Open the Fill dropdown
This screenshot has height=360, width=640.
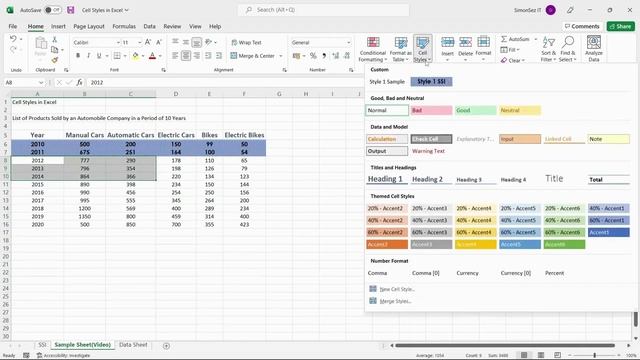click(x=510, y=50)
